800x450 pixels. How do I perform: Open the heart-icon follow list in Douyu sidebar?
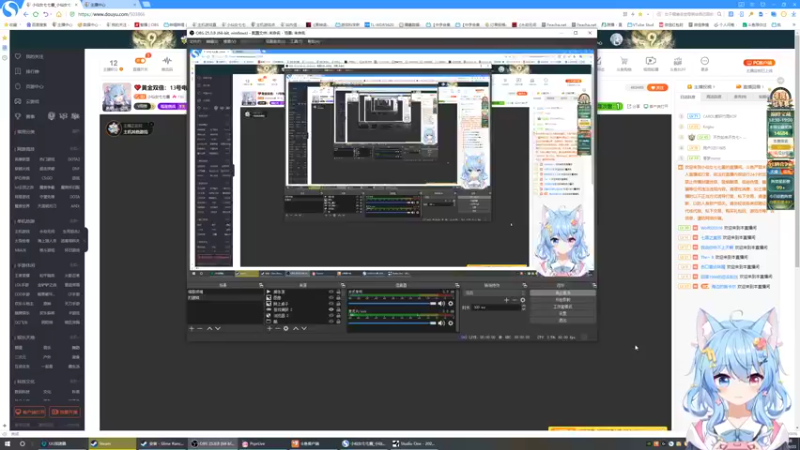point(18,56)
